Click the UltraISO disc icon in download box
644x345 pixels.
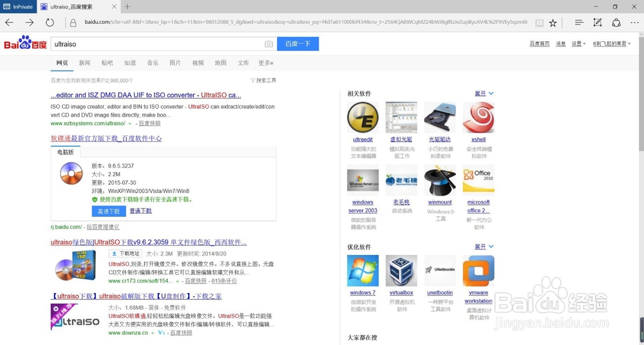point(71,173)
